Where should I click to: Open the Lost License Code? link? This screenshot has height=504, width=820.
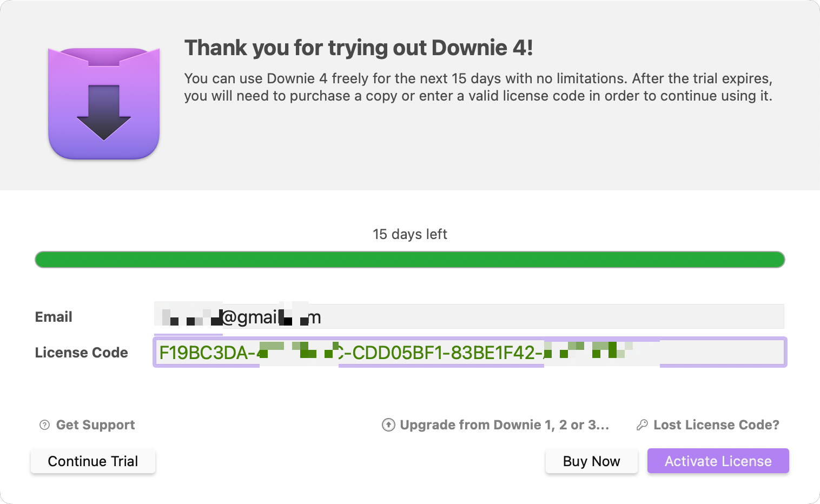pos(716,425)
